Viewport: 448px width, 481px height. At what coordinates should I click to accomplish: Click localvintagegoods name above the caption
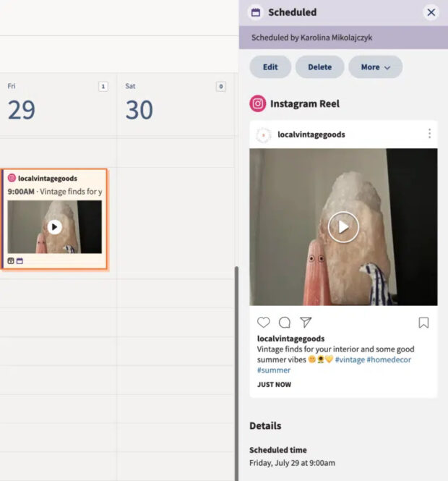[290, 339]
